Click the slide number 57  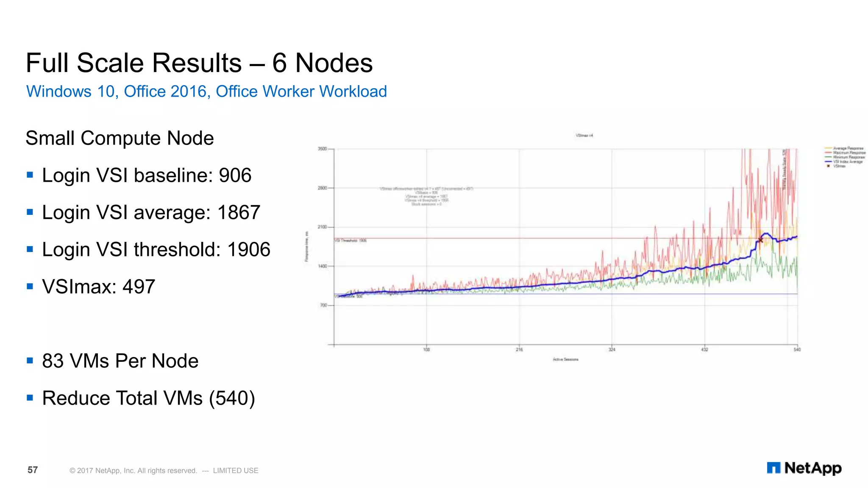pyautogui.click(x=33, y=470)
